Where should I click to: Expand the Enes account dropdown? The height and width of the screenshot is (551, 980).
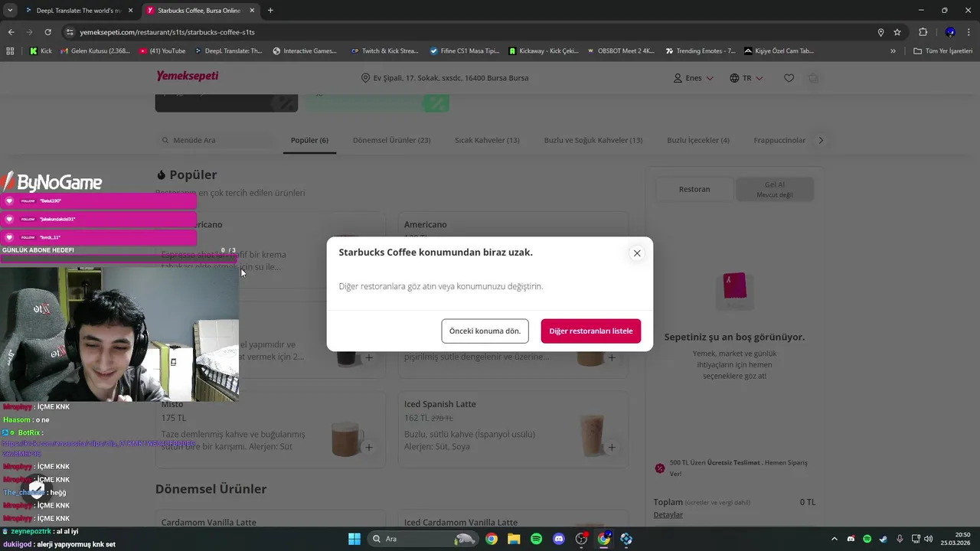pyautogui.click(x=694, y=78)
